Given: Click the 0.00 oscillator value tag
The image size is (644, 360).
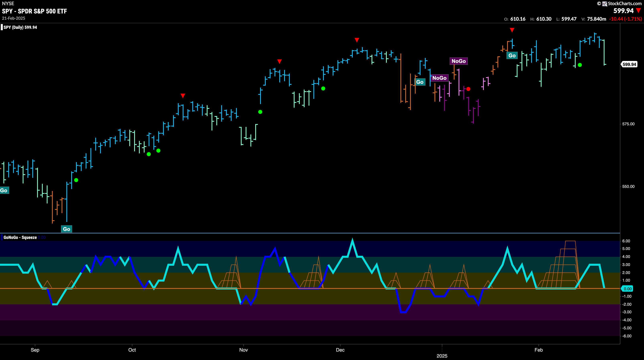Looking at the screenshot, I should click(x=627, y=289).
